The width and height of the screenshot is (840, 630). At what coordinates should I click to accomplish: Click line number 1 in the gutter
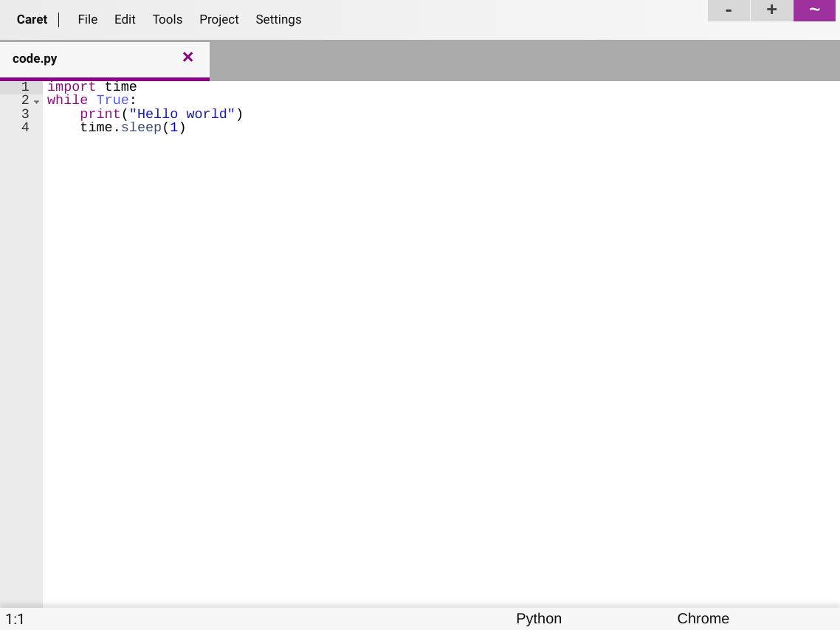[24, 86]
